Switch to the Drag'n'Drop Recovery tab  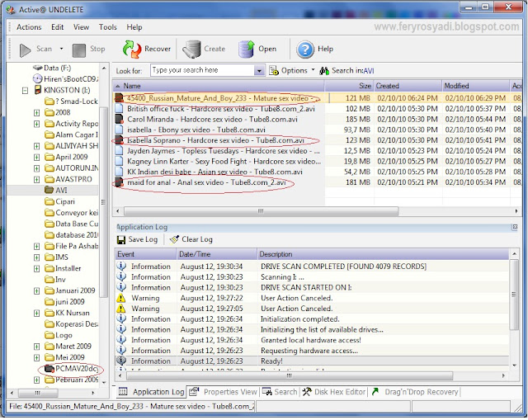point(415,392)
